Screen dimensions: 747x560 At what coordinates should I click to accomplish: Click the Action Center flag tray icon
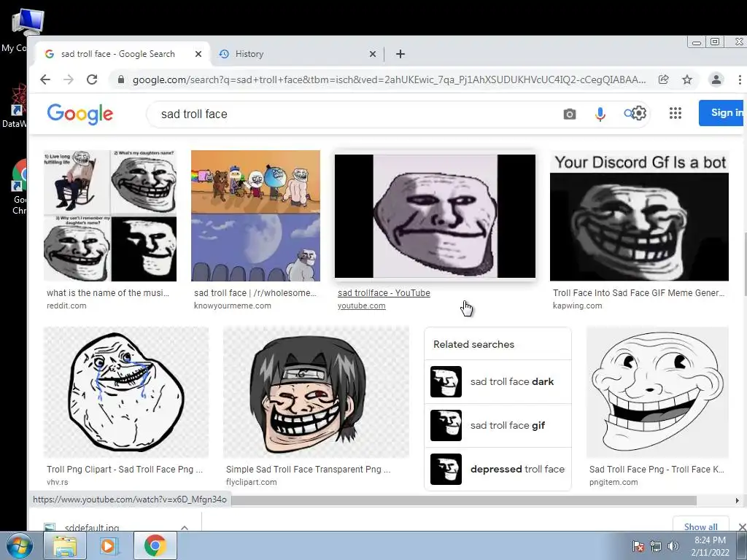638,546
